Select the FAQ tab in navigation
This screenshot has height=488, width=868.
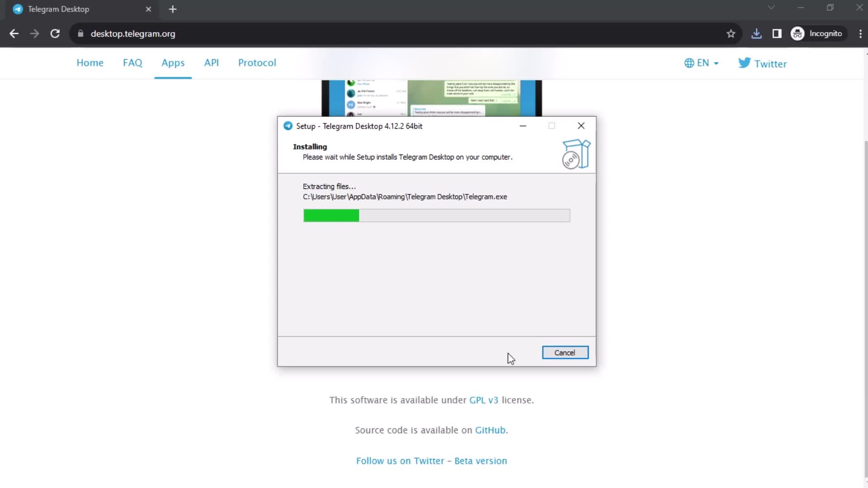[132, 62]
